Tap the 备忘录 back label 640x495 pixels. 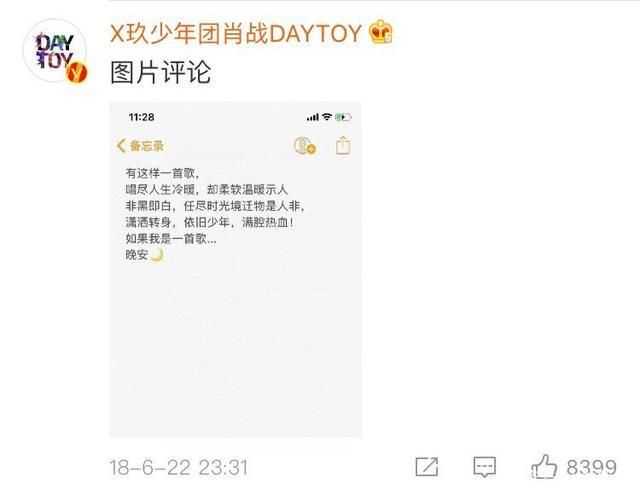click(x=147, y=146)
